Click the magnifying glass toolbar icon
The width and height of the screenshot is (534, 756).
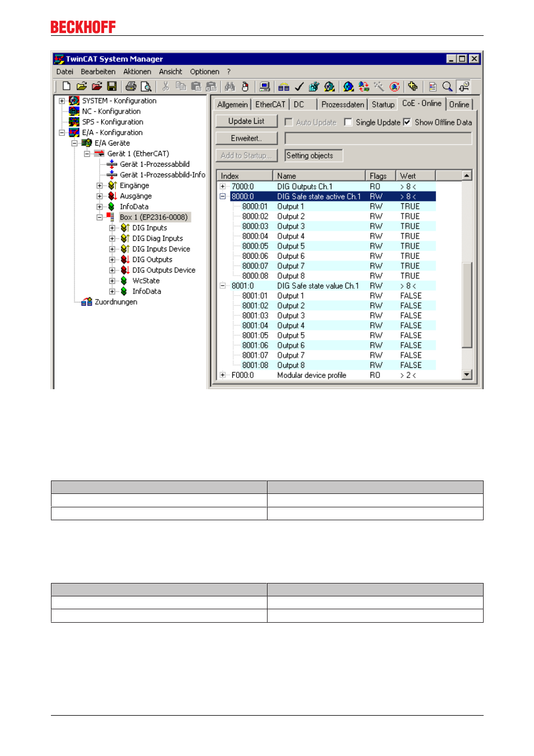[447, 86]
